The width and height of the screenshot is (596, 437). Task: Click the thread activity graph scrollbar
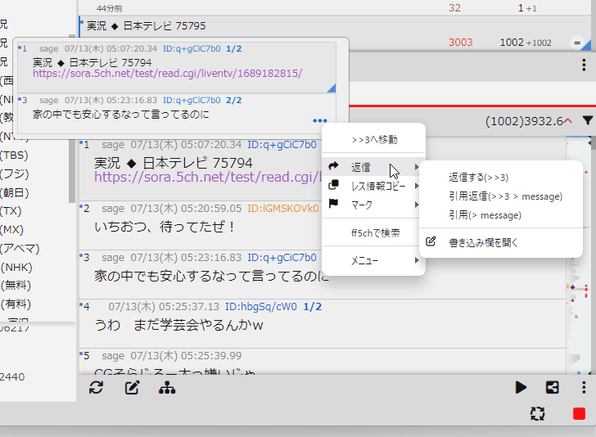[580, 255]
